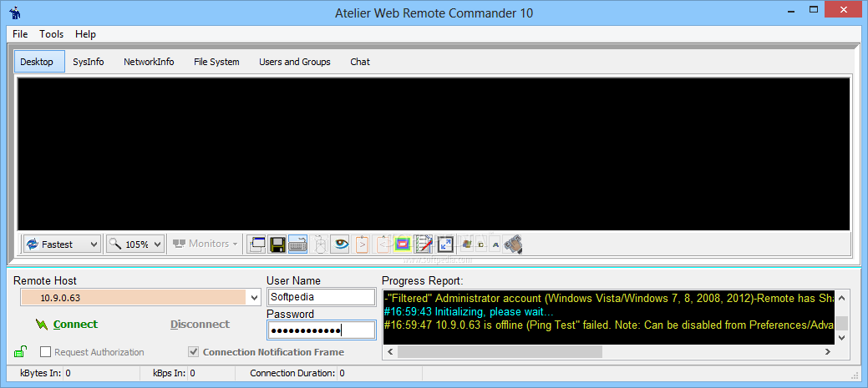Switch to the Chat tab
The height and width of the screenshot is (388, 868).
point(360,62)
